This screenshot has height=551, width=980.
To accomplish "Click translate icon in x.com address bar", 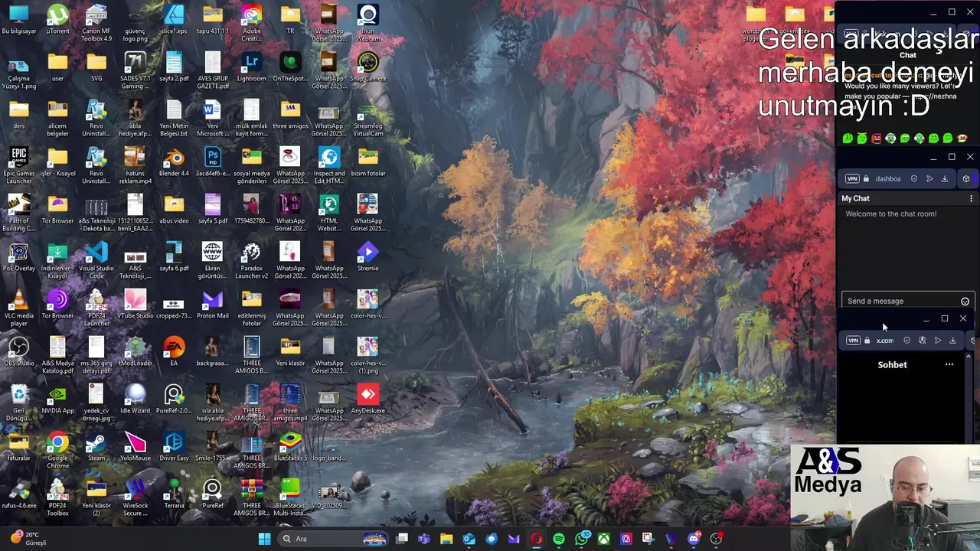I will click(923, 340).
